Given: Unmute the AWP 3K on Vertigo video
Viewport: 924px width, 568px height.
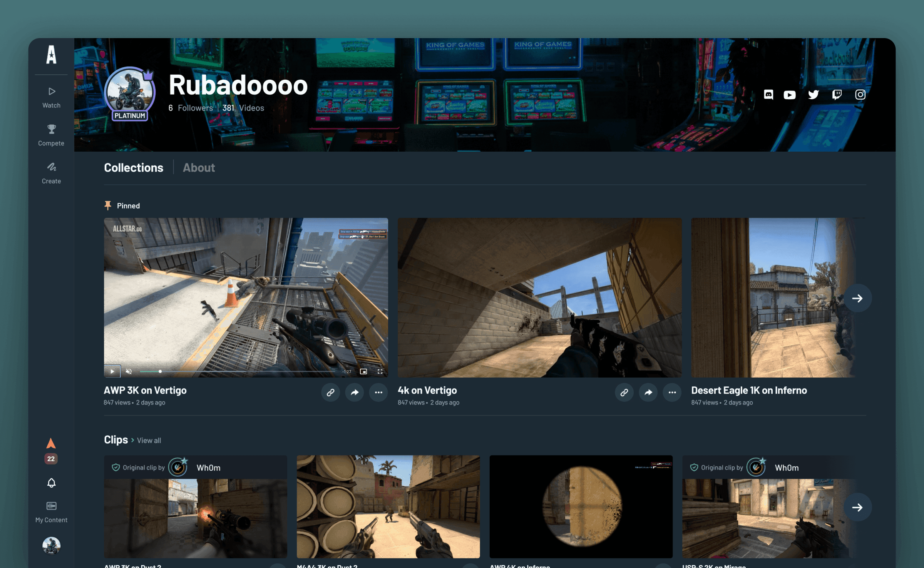Looking at the screenshot, I should [x=129, y=371].
